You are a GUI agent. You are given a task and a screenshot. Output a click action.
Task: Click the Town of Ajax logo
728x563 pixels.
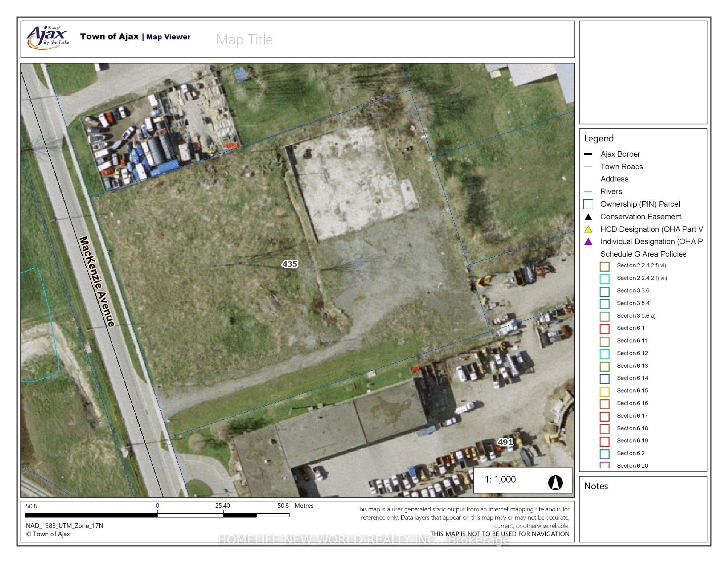pos(48,37)
